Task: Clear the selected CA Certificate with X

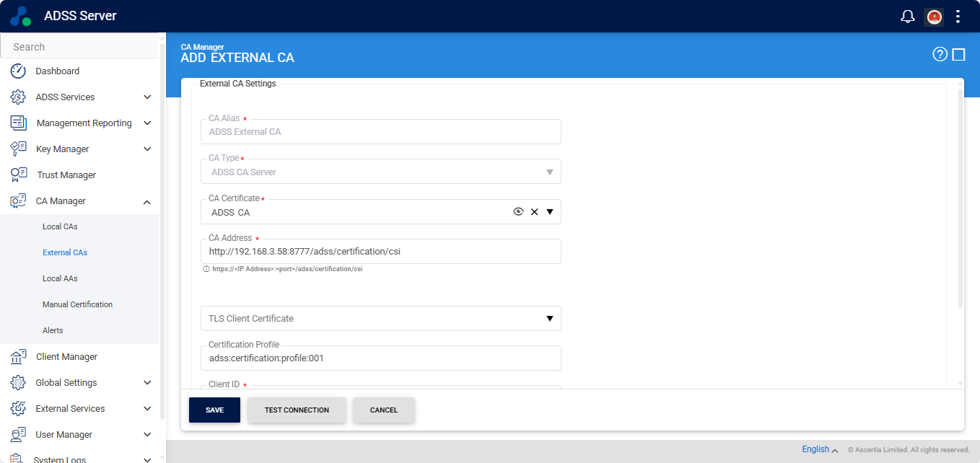Action: 535,212
